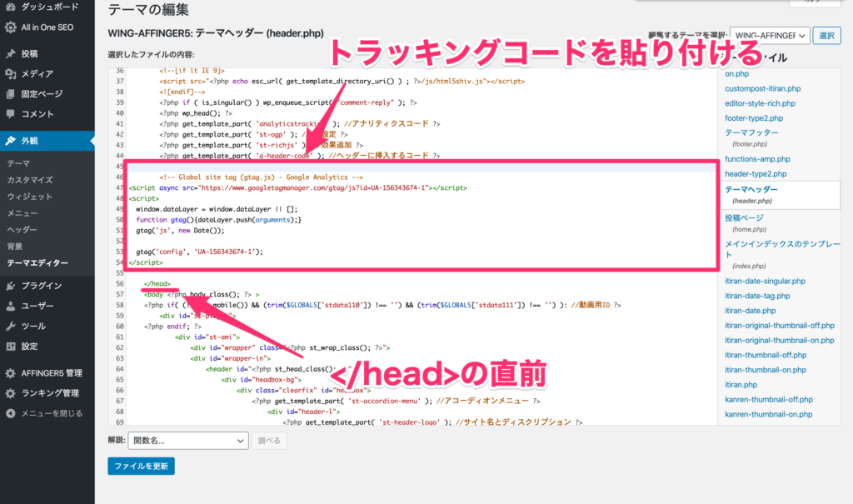Screen dimensions: 853x504
Task: Open itiran-thumbnail-off.php file
Action: coord(766,354)
